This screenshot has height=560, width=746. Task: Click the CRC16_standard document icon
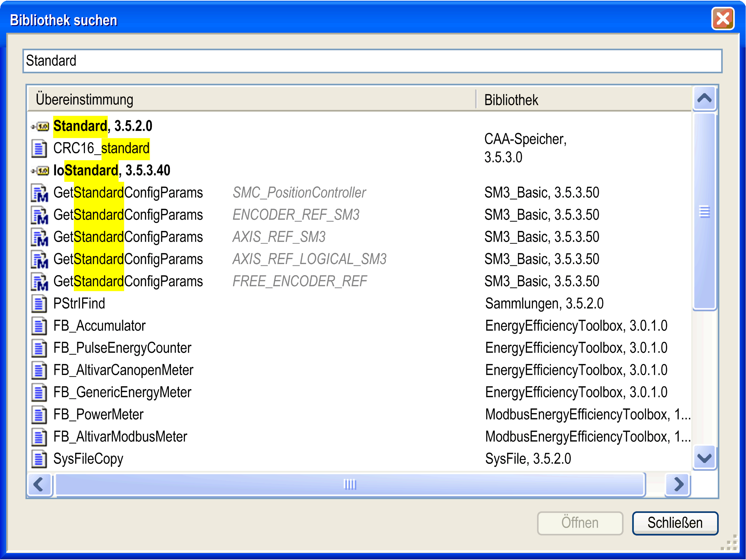pos(39,149)
